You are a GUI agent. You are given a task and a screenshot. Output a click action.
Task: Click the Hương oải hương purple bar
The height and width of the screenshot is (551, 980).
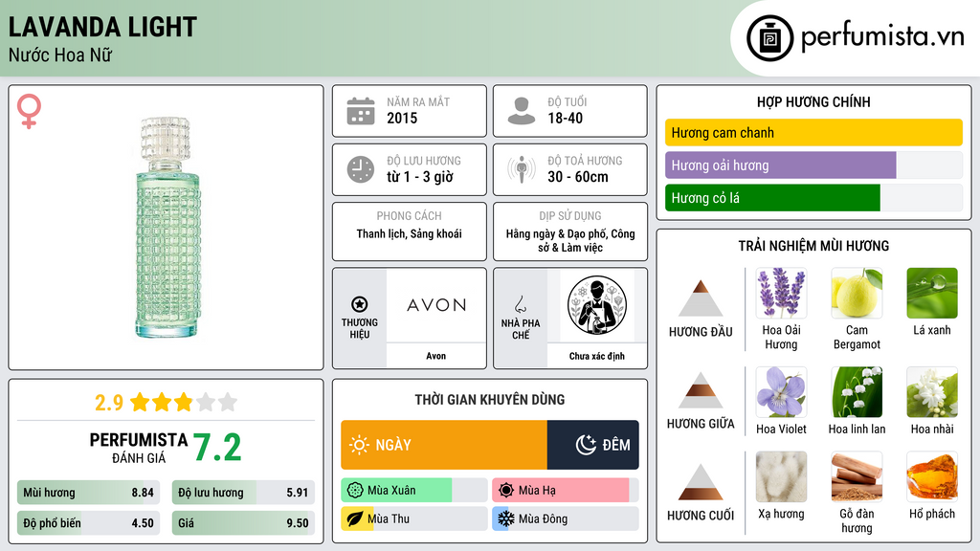click(781, 165)
